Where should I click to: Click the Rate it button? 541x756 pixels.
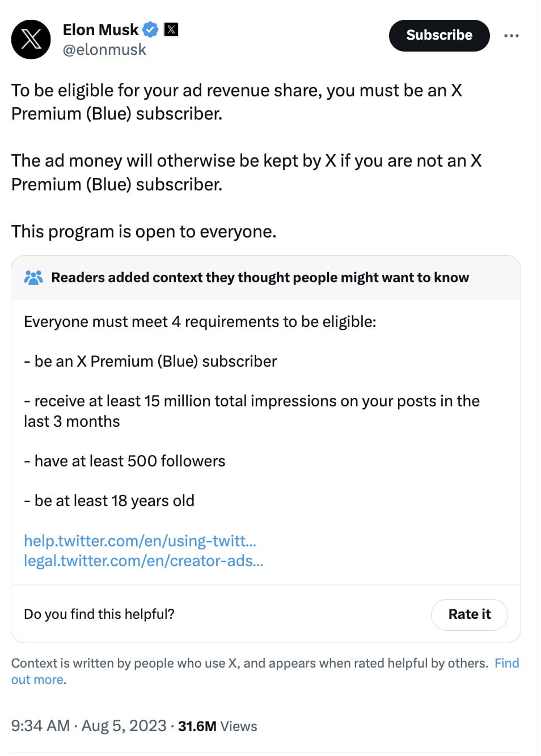469,614
